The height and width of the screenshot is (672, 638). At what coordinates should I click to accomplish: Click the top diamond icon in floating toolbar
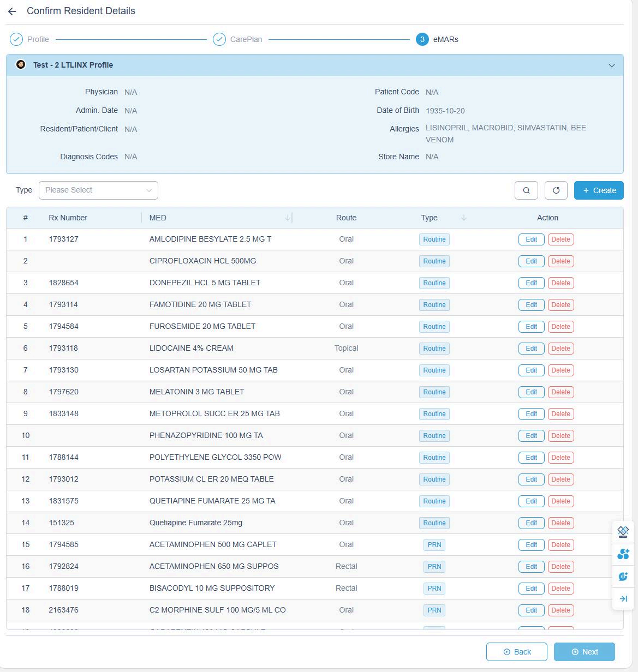pyautogui.click(x=623, y=531)
